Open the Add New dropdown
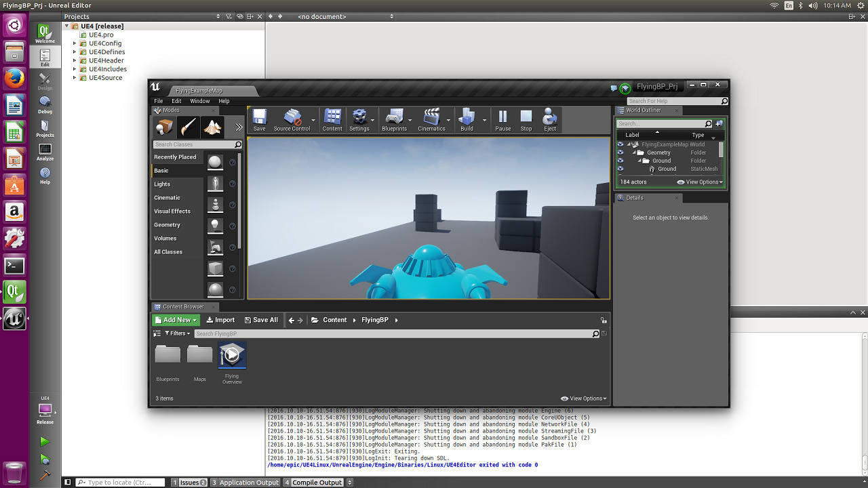 pos(176,320)
